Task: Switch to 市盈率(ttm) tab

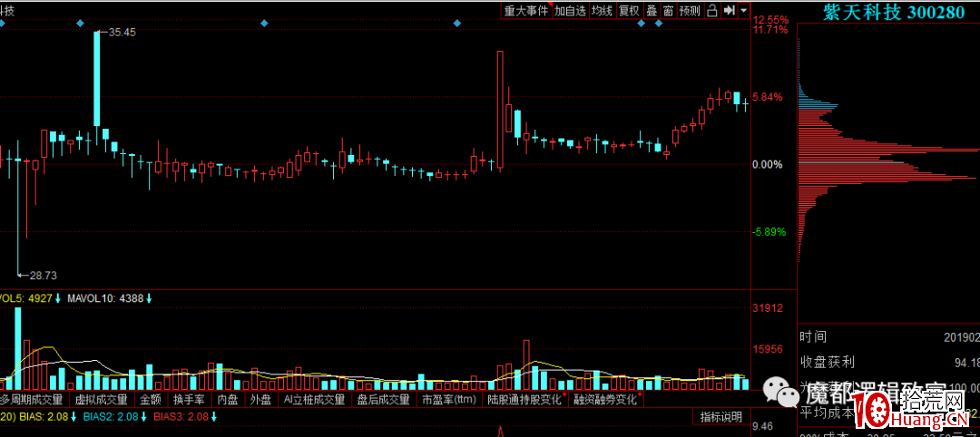Action: pyautogui.click(x=449, y=399)
